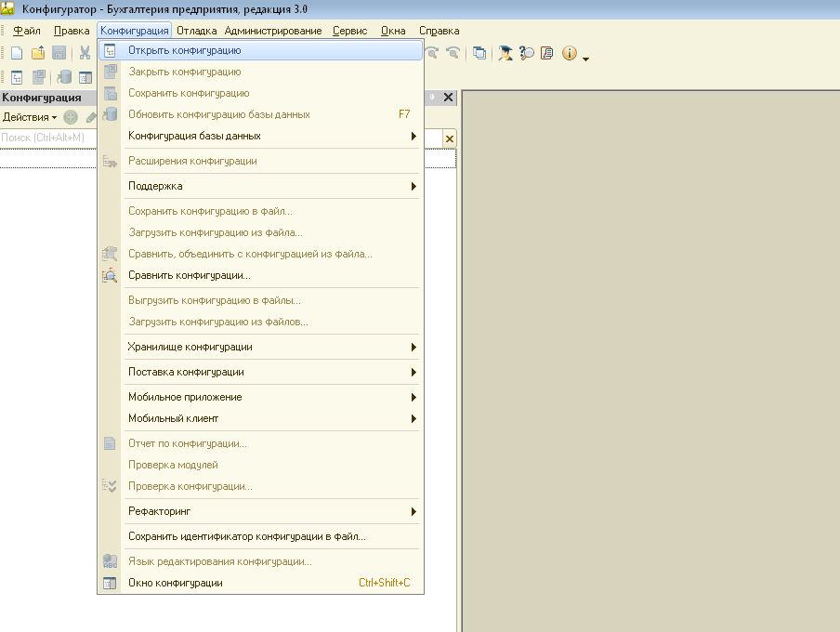Expand Поставка конфигурации submenu
The image size is (840, 632).
click(x=260, y=372)
